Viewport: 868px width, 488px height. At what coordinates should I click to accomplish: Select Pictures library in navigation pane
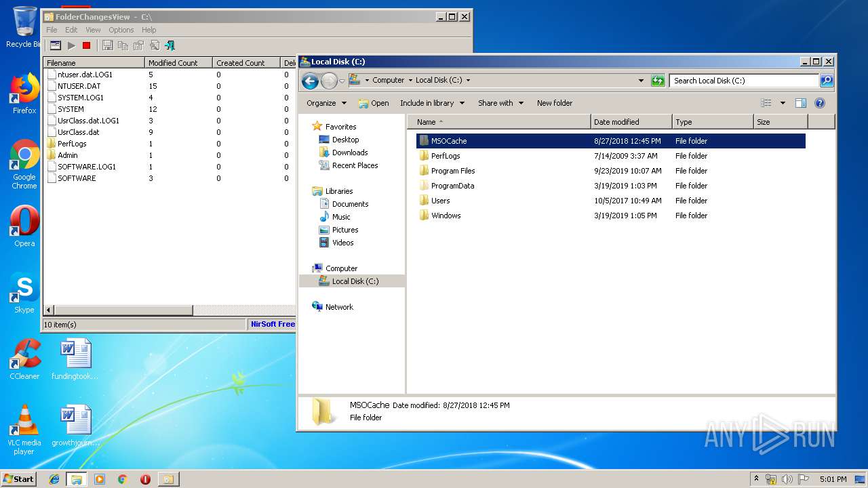pyautogui.click(x=345, y=230)
